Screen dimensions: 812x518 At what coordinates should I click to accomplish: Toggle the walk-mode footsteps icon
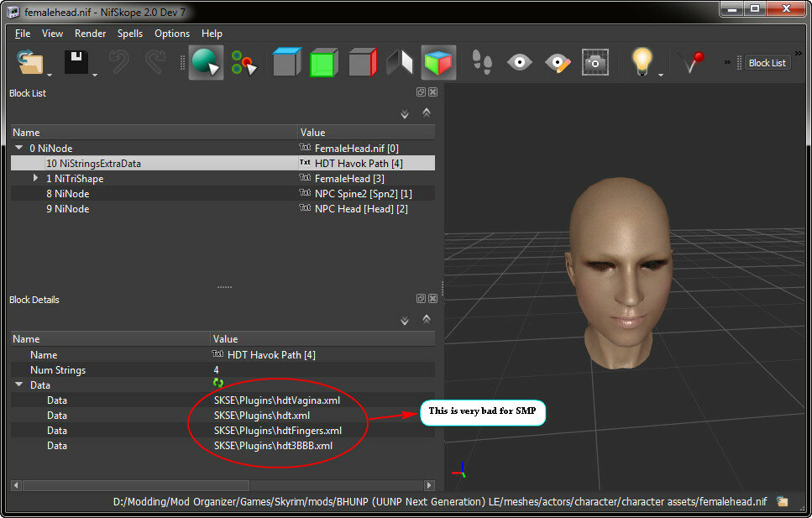(482, 62)
